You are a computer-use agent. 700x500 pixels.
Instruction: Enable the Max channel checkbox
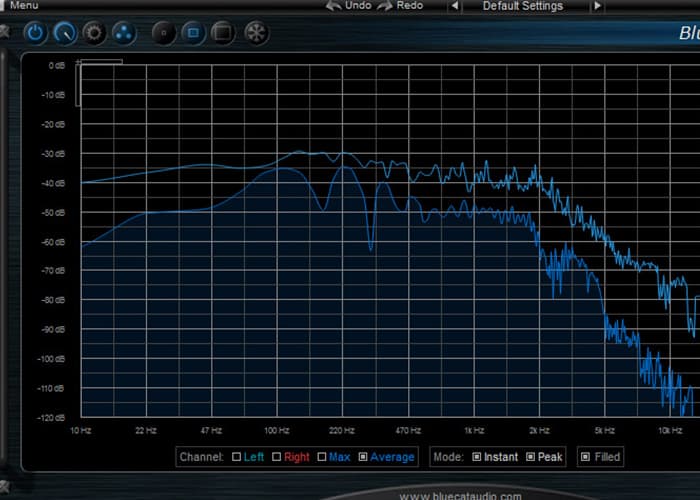tap(322, 457)
